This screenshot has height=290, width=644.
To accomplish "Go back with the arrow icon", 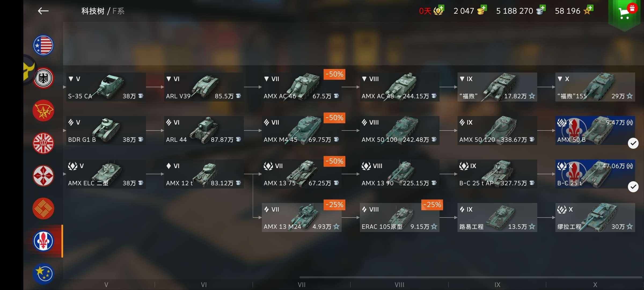I will [x=43, y=11].
